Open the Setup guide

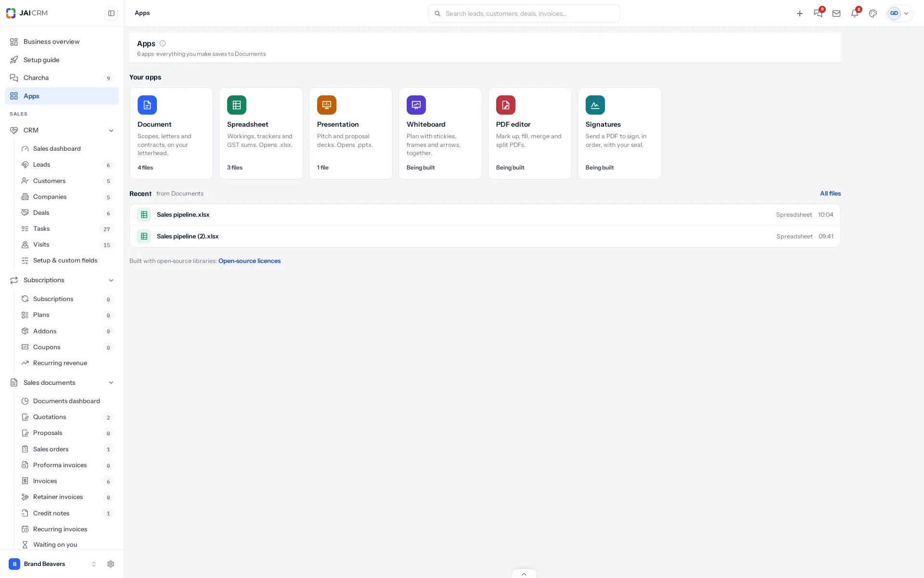click(x=62, y=60)
